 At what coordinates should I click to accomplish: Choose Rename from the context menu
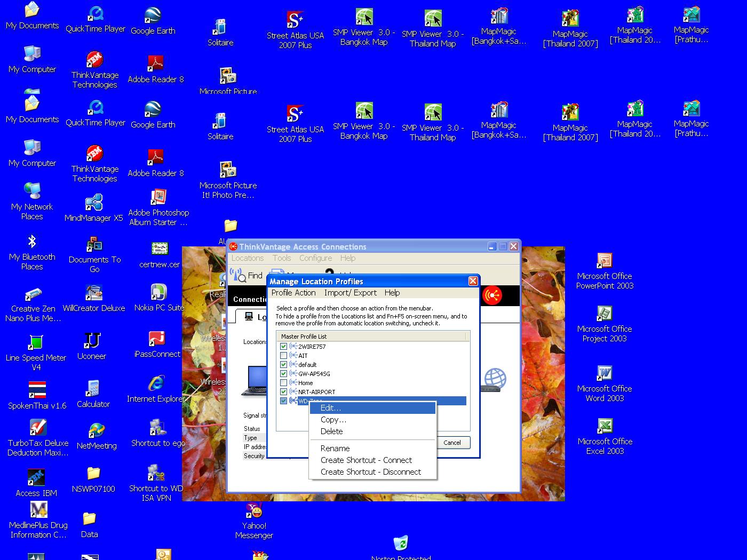[373, 449]
